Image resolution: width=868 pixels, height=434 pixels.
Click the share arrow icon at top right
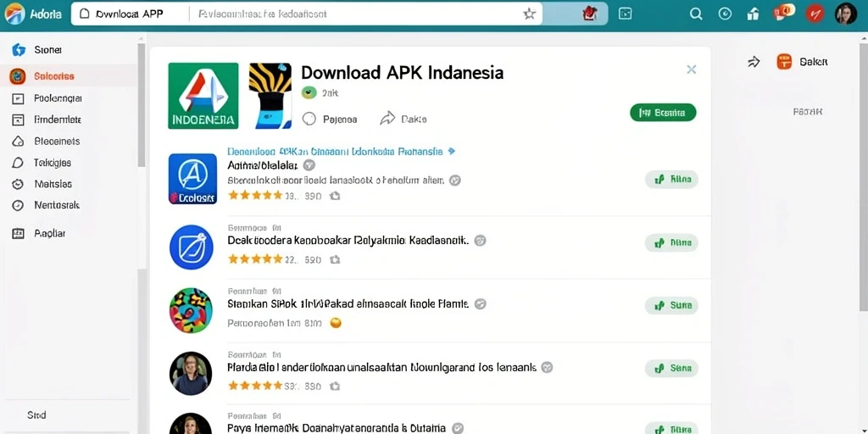[754, 62]
